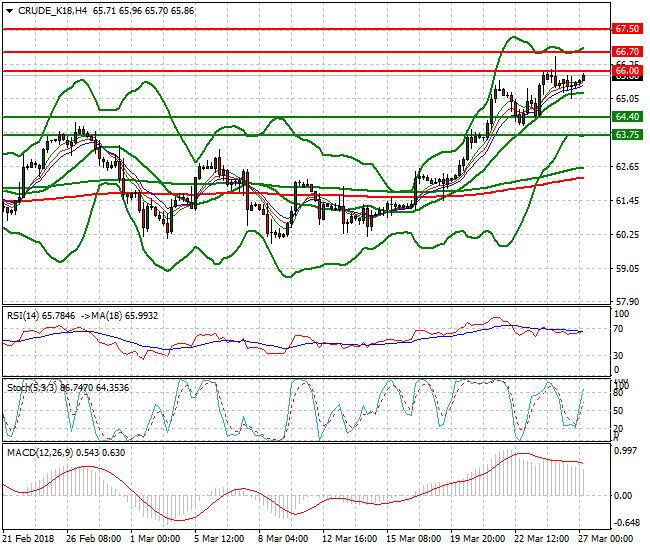Click the 15 Mar 08:00 time label
Viewport: 650px width, 550px height.
[413, 539]
